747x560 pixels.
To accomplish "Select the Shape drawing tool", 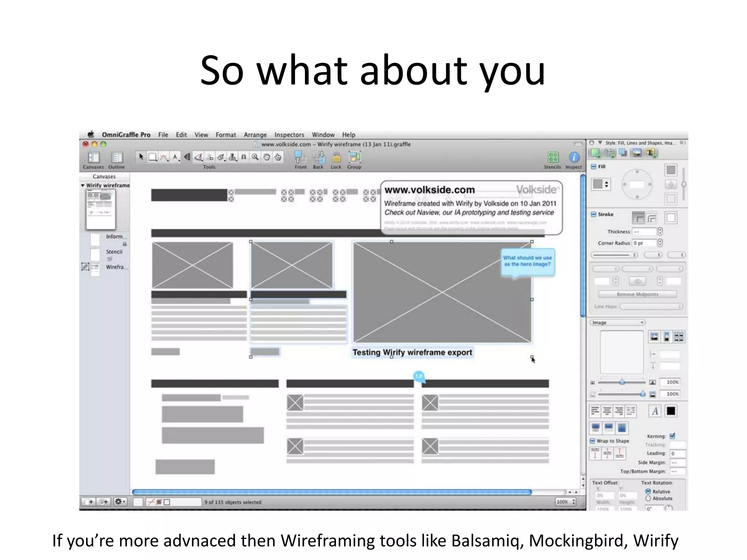I will click(x=153, y=157).
